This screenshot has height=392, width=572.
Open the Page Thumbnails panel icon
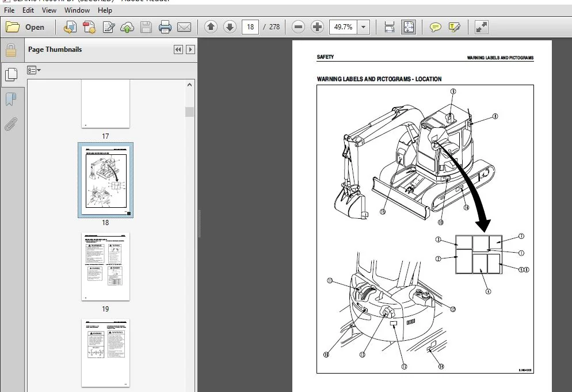(x=12, y=74)
